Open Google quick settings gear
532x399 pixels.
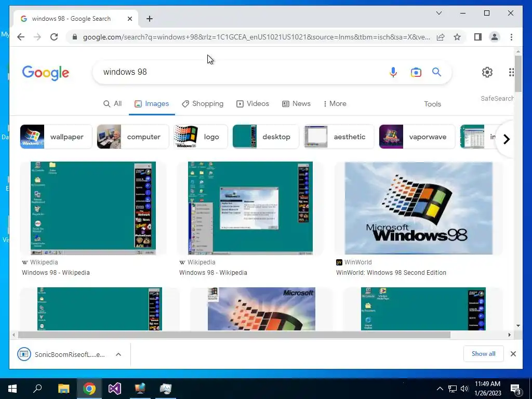(x=487, y=72)
